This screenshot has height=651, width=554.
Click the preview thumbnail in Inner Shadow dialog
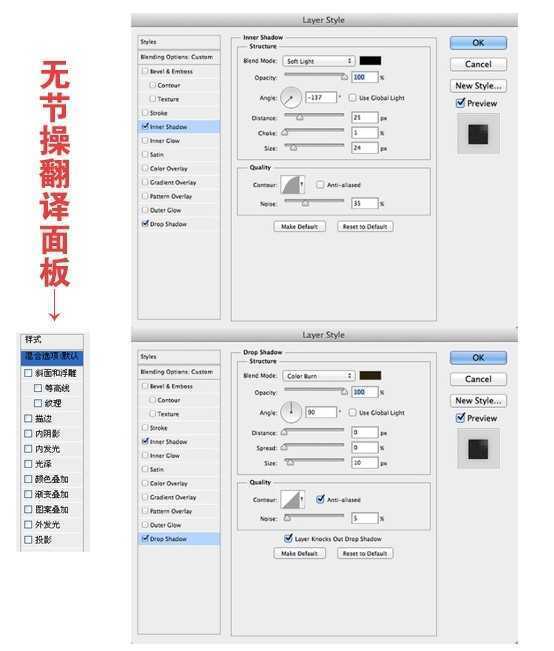tap(478, 134)
